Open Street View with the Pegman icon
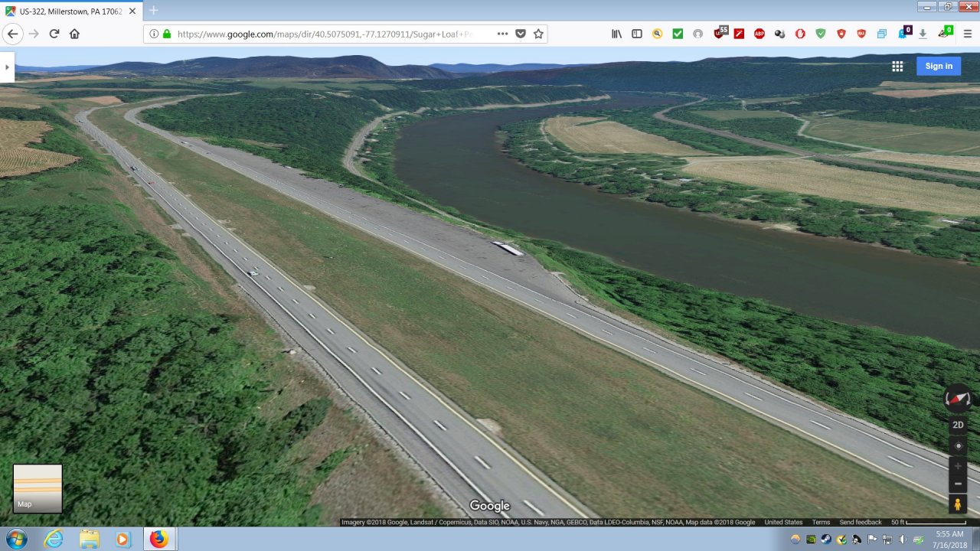 (958, 504)
